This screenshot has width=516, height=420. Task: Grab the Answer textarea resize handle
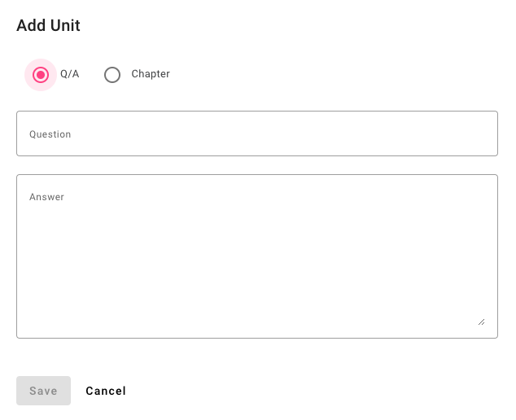[x=481, y=322]
